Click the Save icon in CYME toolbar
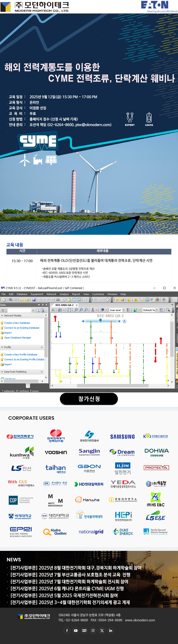The width and height of the screenshot is (178, 644). coord(34,299)
